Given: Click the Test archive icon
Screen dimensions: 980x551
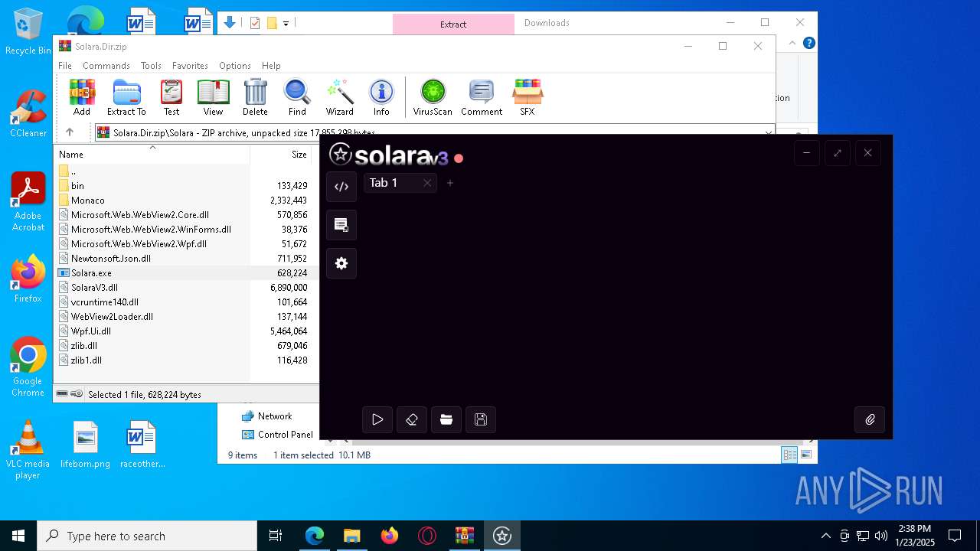Looking at the screenshot, I should click(171, 97).
